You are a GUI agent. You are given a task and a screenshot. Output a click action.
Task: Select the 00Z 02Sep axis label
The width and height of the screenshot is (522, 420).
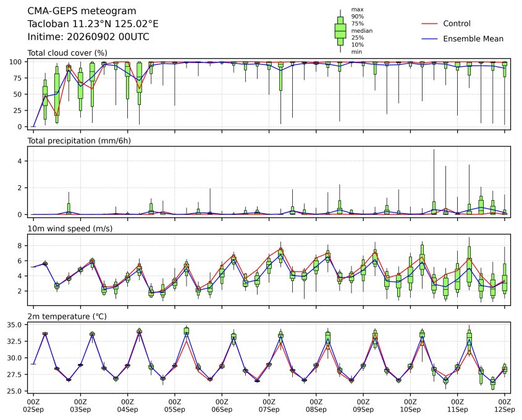(33, 406)
